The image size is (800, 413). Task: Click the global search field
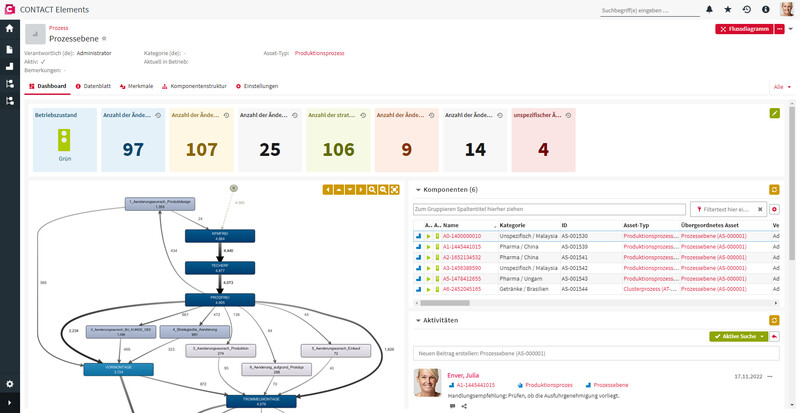point(649,10)
